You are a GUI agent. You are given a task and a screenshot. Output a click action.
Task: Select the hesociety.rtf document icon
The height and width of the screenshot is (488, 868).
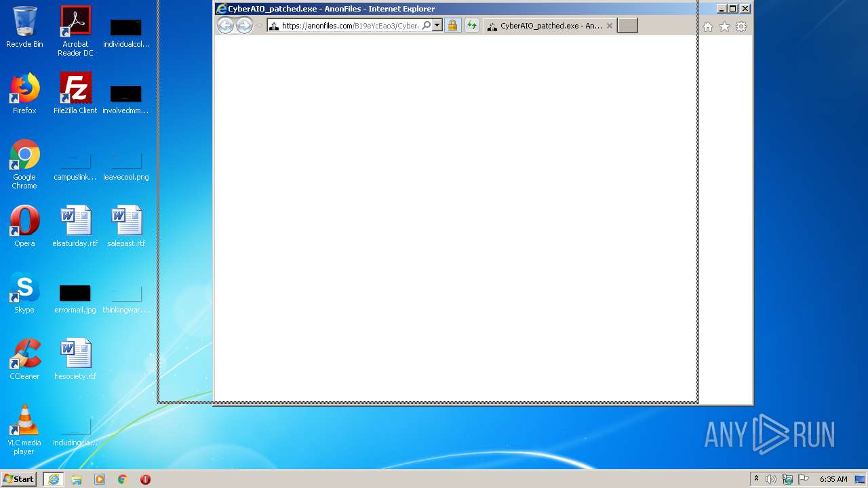(x=75, y=359)
